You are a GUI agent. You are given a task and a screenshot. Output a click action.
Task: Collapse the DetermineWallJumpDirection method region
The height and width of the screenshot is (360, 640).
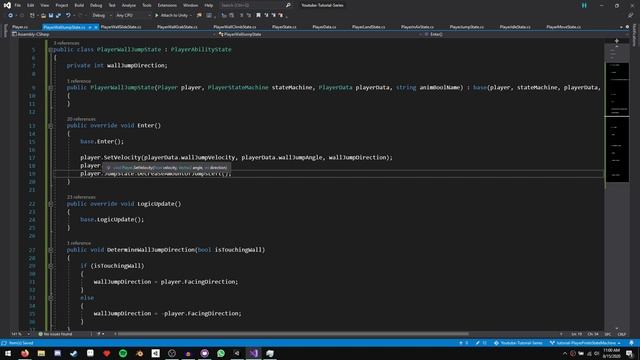tap(51, 250)
